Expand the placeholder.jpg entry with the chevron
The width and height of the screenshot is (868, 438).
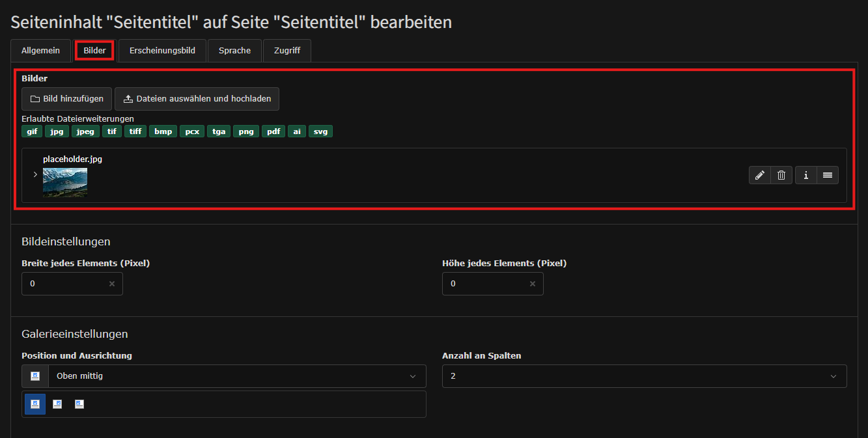pyautogui.click(x=35, y=175)
